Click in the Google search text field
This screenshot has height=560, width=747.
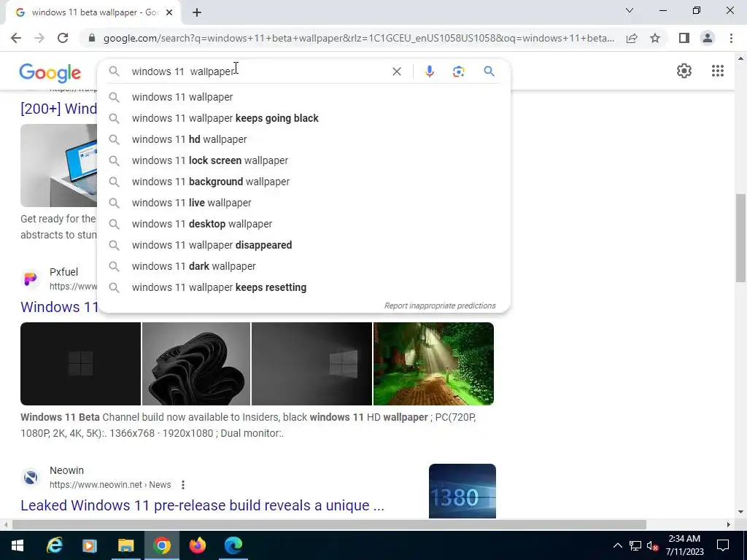(258, 71)
